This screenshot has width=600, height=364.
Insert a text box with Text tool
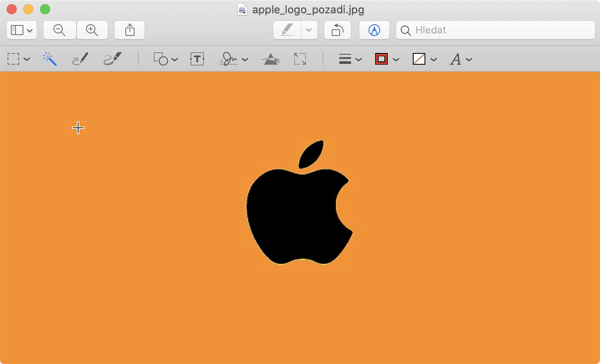coord(197,59)
